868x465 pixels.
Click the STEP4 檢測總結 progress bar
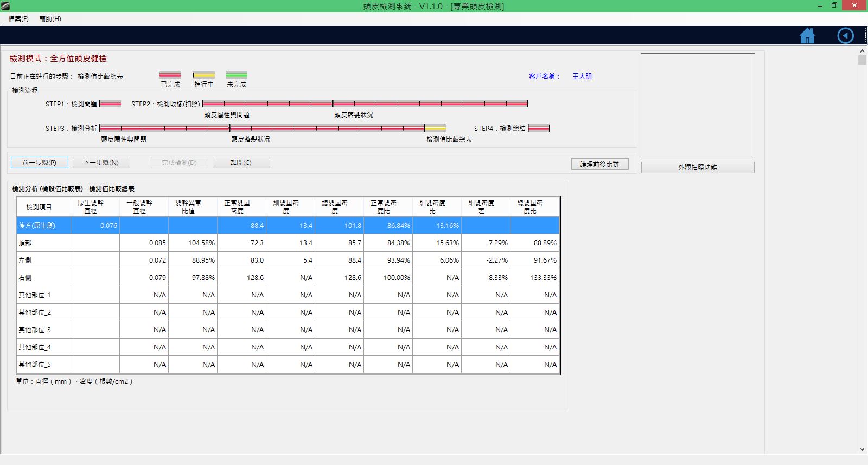[539, 128]
